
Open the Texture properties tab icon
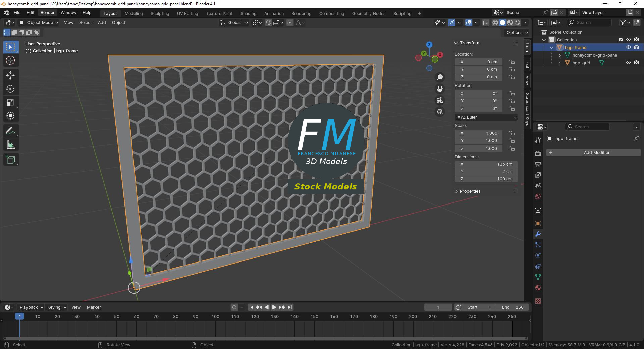tap(538, 301)
